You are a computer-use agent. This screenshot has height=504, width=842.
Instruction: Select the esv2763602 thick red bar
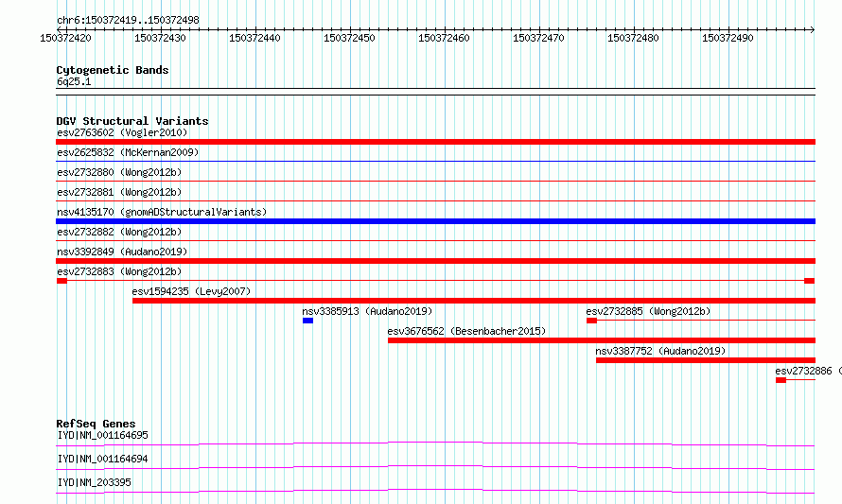(x=435, y=142)
